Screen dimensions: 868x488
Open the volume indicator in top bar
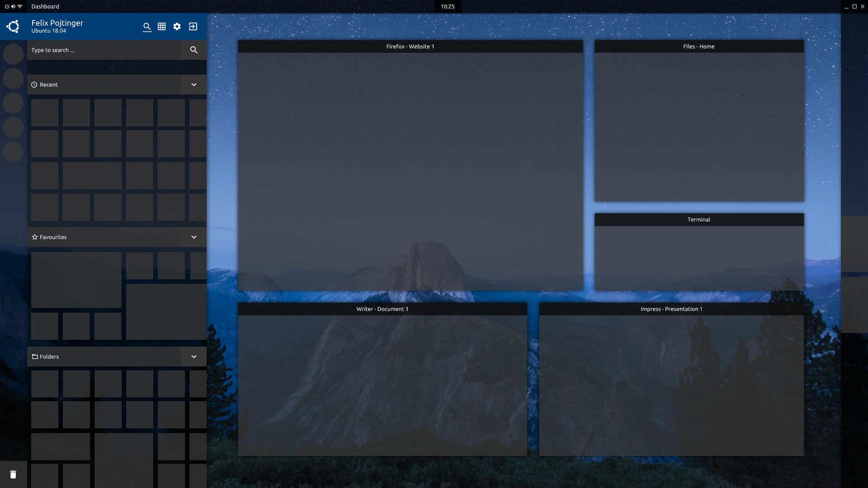click(13, 6)
